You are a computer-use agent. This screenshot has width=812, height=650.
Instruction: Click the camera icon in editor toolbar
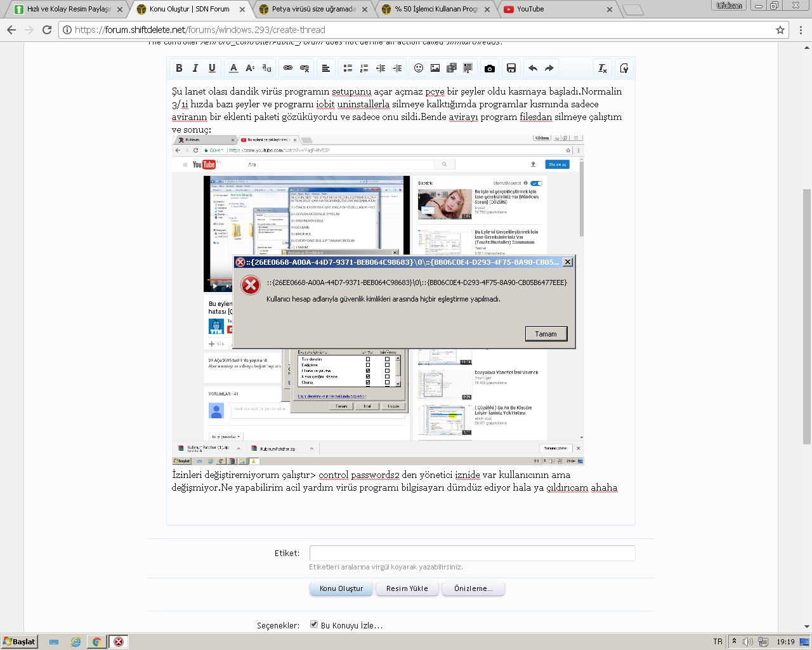tap(490, 68)
